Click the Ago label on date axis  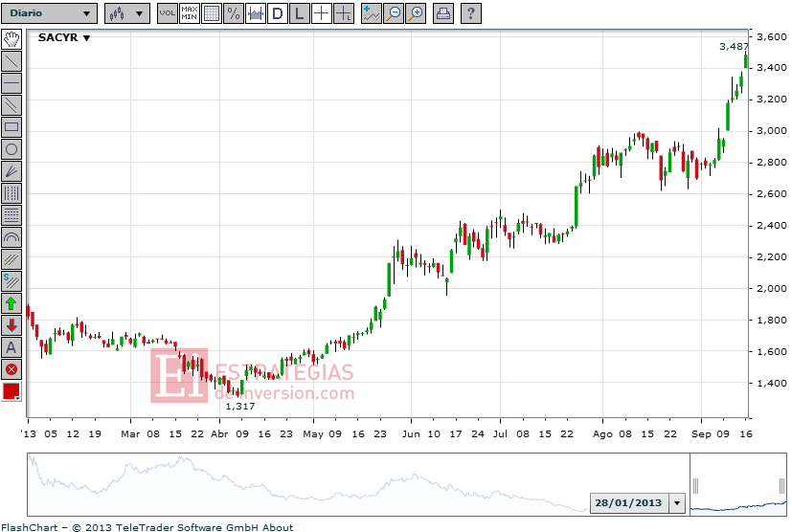[x=602, y=434]
